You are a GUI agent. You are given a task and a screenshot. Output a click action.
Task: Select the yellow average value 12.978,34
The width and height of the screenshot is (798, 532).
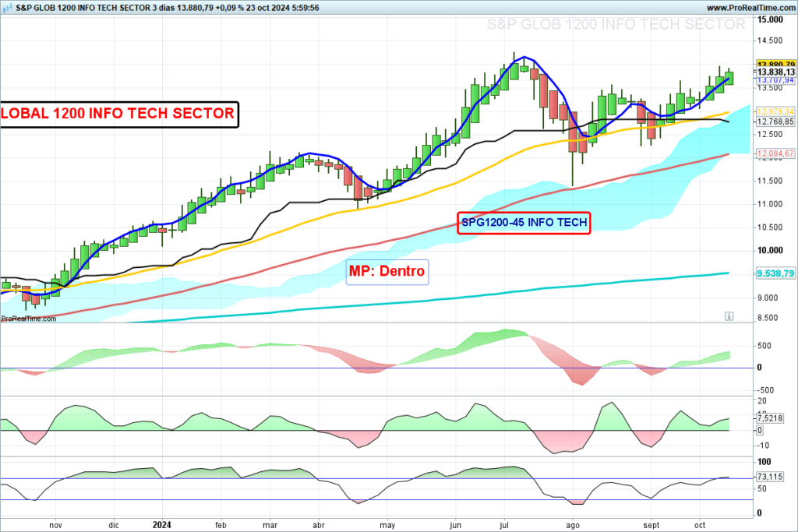(775, 111)
